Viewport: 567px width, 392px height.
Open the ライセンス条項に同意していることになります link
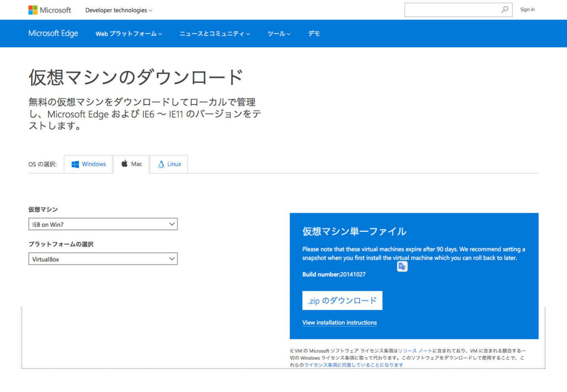tap(354, 365)
